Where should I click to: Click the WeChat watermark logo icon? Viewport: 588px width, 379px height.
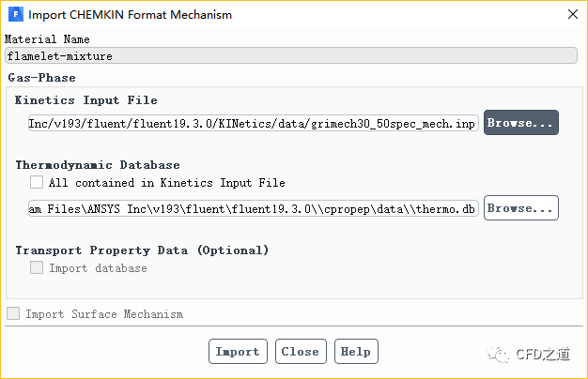[x=498, y=353]
